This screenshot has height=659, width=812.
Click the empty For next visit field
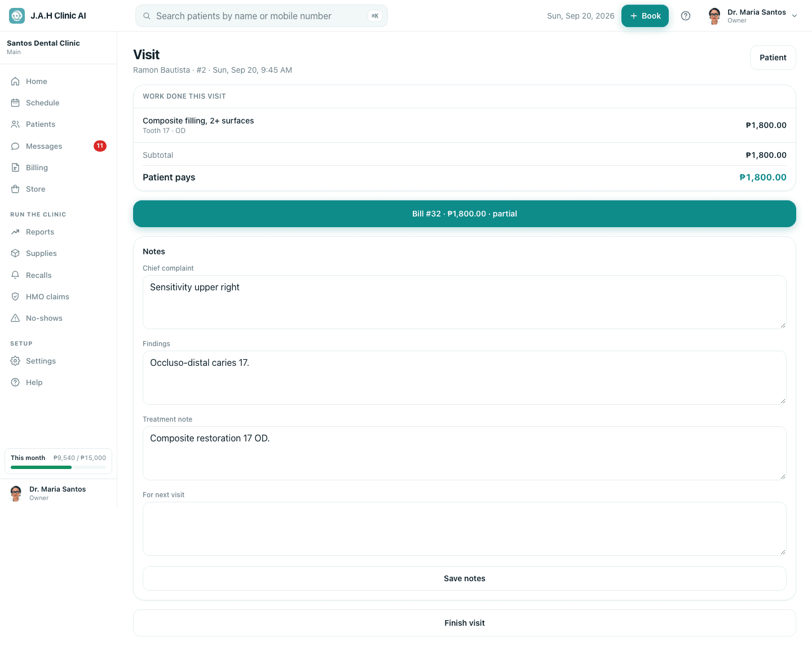click(465, 529)
